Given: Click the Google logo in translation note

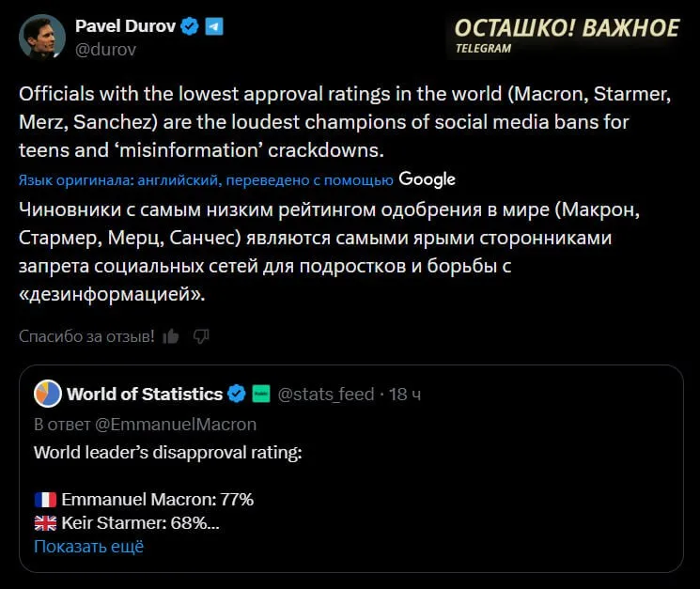Looking at the screenshot, I should pos(427,178).
